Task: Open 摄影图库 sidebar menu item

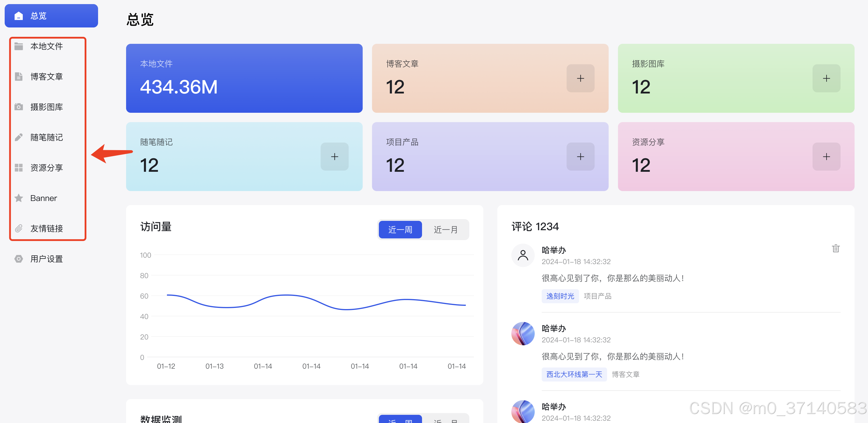Action: point(46,107)
